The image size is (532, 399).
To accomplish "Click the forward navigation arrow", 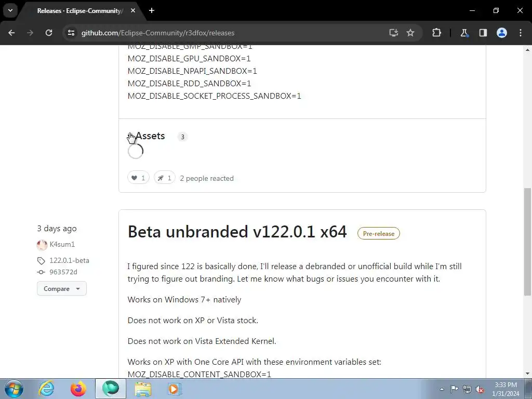I will pyautogui.click(x=30, y=33).
